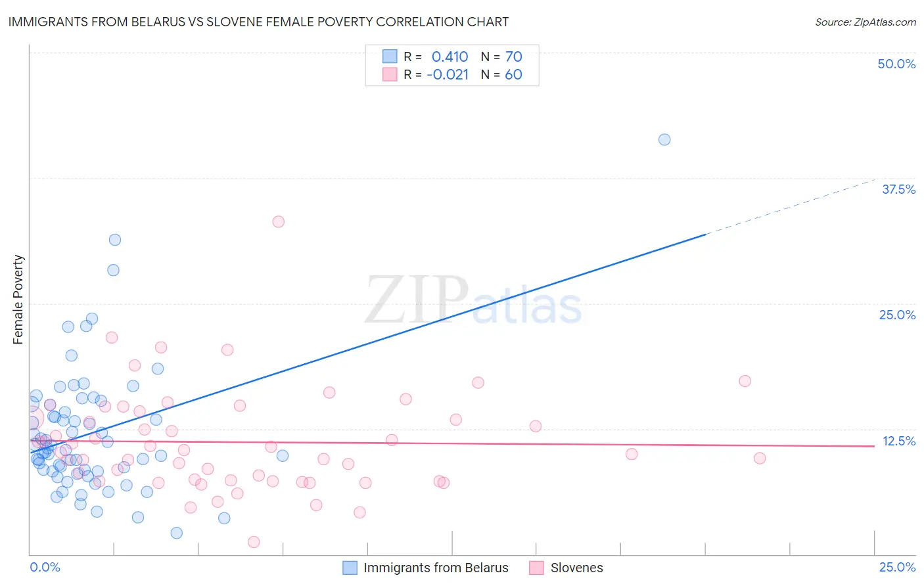Click the N = 70 value in legend
Viewport: 924px width, 586px height.
(501, 56)
